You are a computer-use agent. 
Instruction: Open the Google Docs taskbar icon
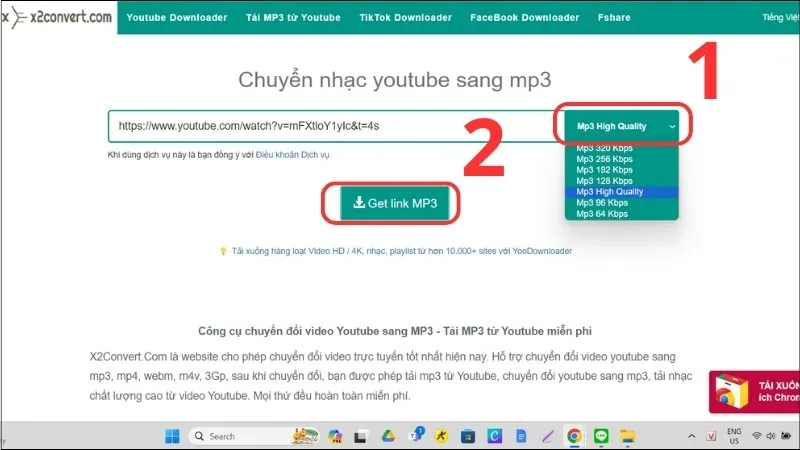521,436
